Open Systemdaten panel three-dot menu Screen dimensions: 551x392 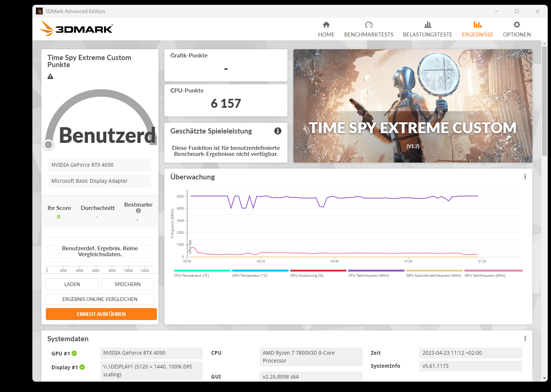525,339
